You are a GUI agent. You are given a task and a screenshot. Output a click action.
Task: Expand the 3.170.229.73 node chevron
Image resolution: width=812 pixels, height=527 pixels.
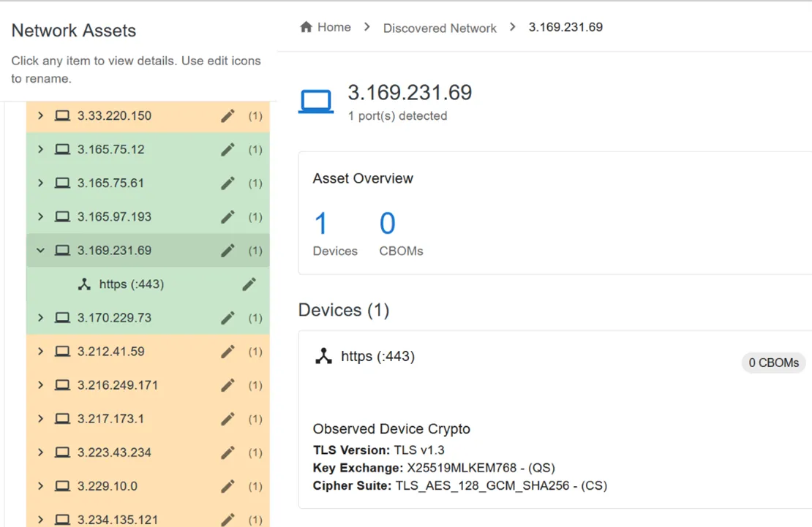pos(40,318)
